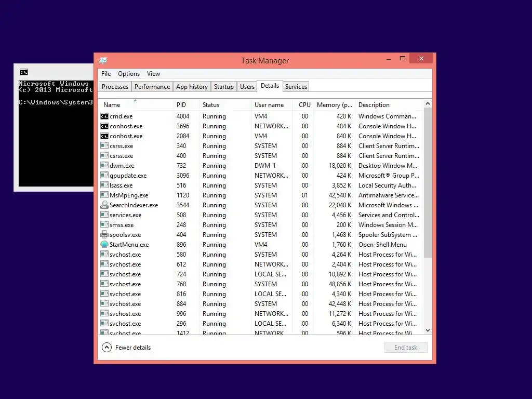This screenshot has width=532, height=399.
Task: Sort by the PID column header
Action: coord(186,105)
